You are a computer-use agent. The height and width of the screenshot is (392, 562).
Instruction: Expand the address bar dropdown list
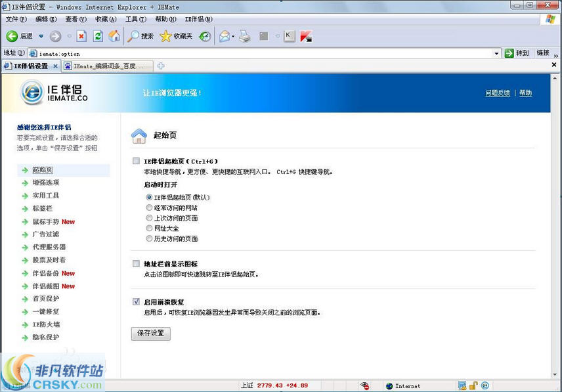(x=496, y=54)
